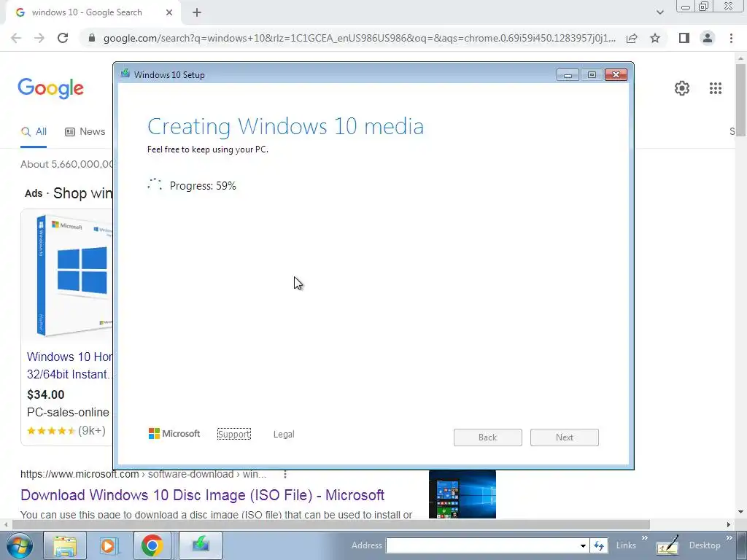The width and height of the screenshot is (747, 560).
Task: Click the horizontal scrollbar right arrow
Action: click(x=729, y=524)
